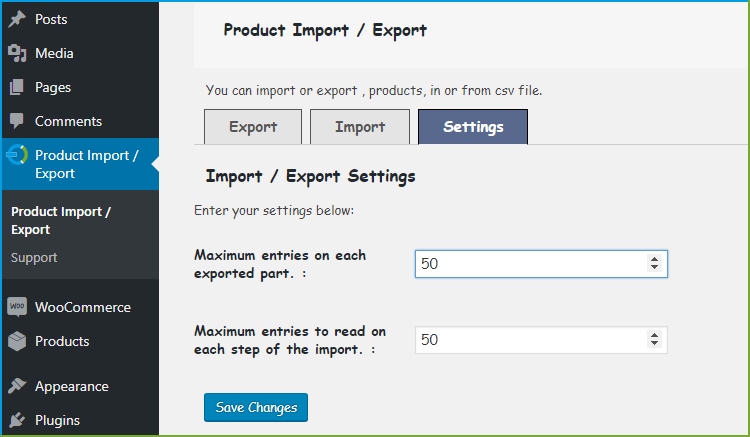Decrease maximum entries per exported part

(654, 269)
